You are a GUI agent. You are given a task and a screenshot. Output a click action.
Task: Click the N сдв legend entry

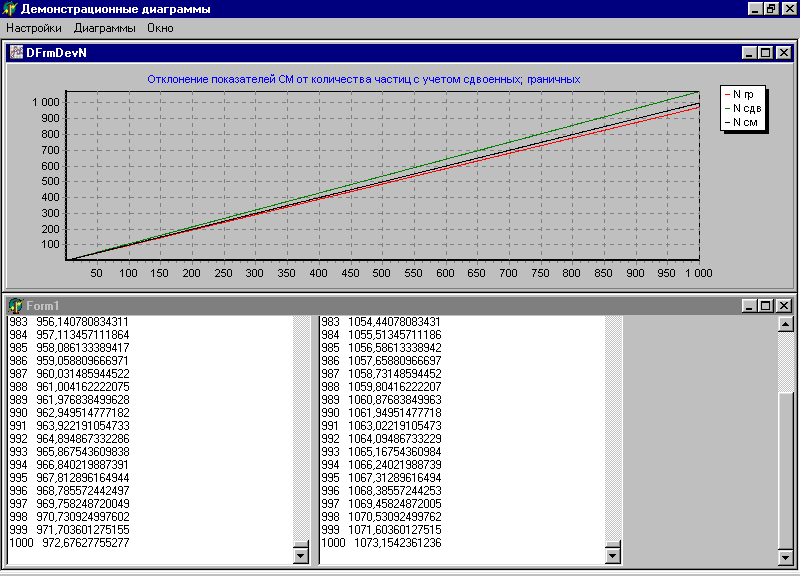(x=743, y=108)
